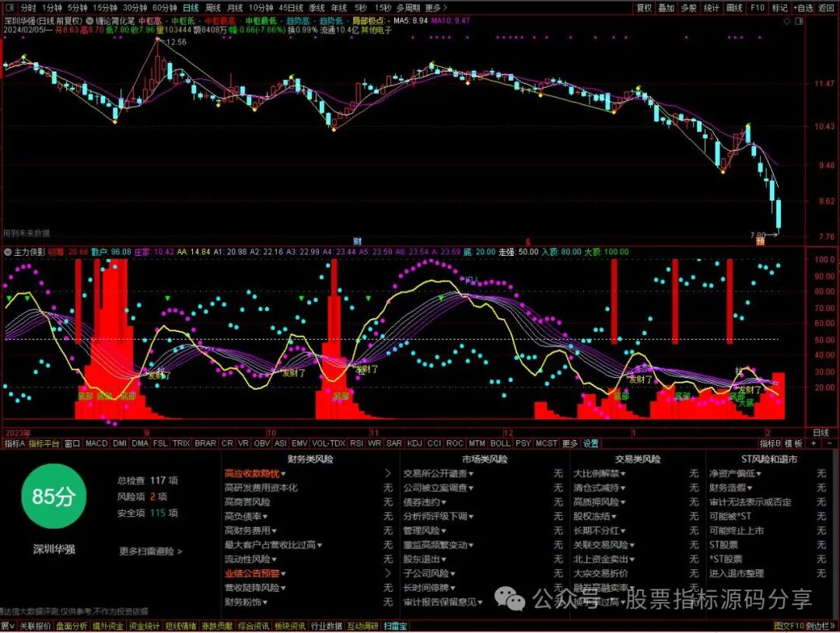Open the 多周期 multi-period view
Viewport: 840px width, 633px height.
[408, 8]
